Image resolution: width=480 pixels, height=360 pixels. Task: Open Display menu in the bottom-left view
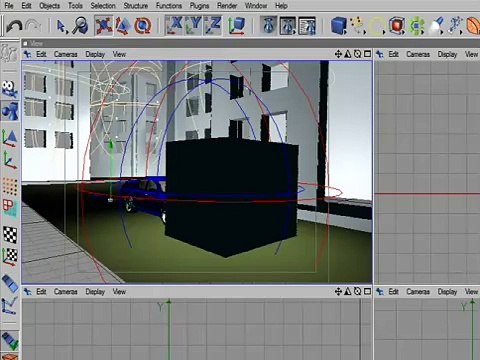pyautogui.click(x=95, y=292)
